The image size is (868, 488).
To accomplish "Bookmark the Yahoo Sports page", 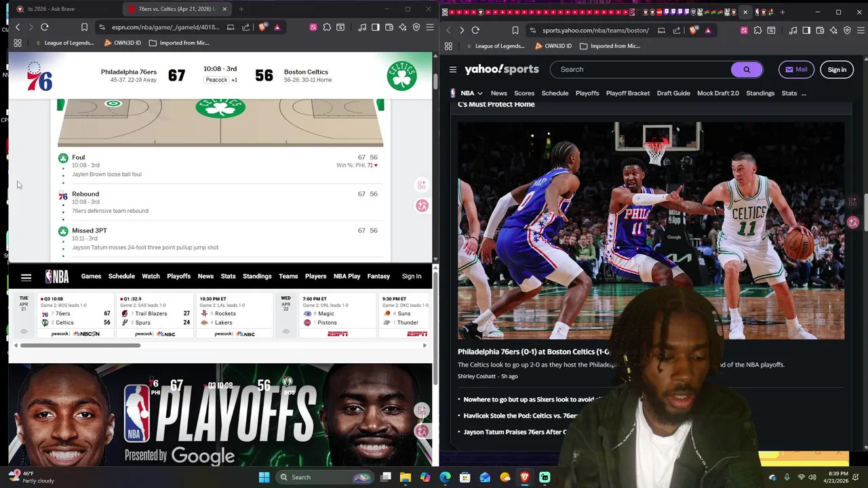I will pos(515,30).
